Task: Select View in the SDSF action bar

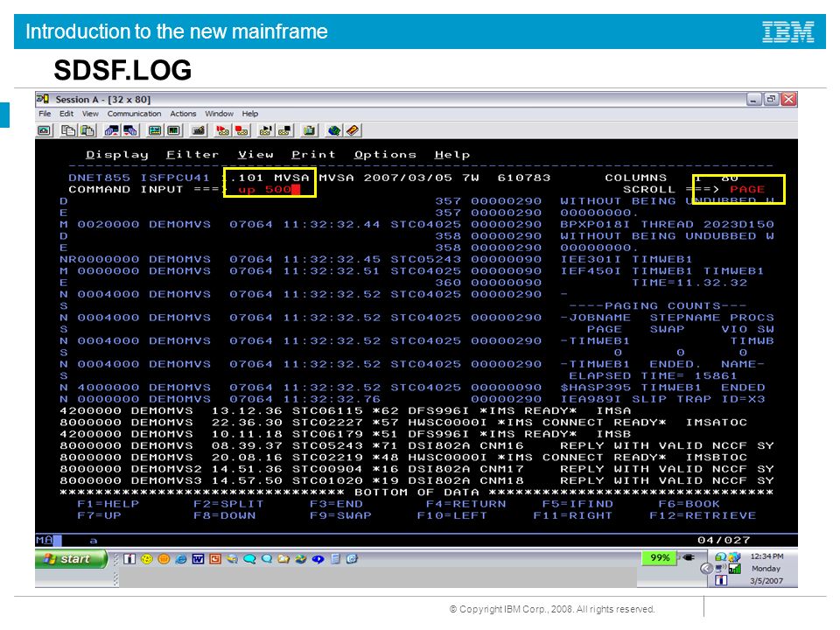Action: pyautogui.click(x=255, y=155)
